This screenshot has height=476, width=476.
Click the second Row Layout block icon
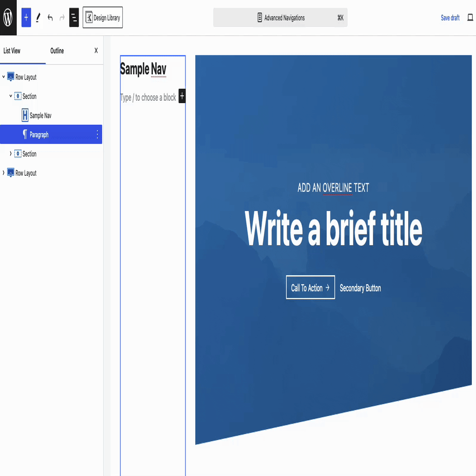11,173
